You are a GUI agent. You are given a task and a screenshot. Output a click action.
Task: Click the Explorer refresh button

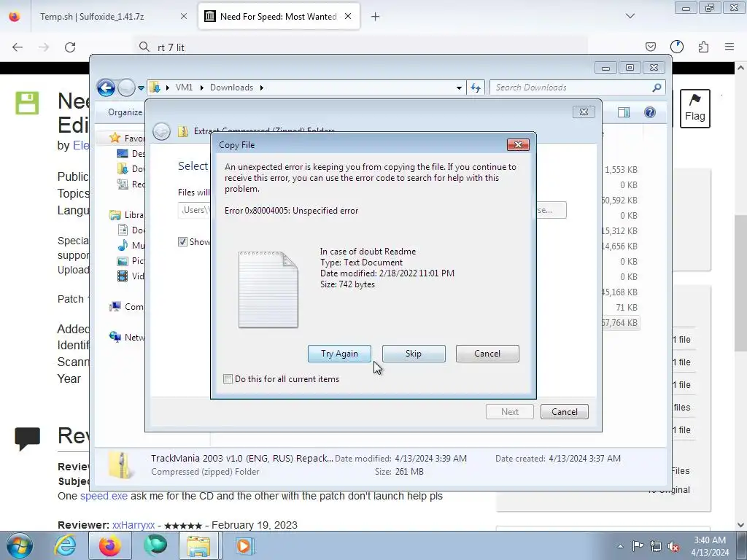[476, 87]
